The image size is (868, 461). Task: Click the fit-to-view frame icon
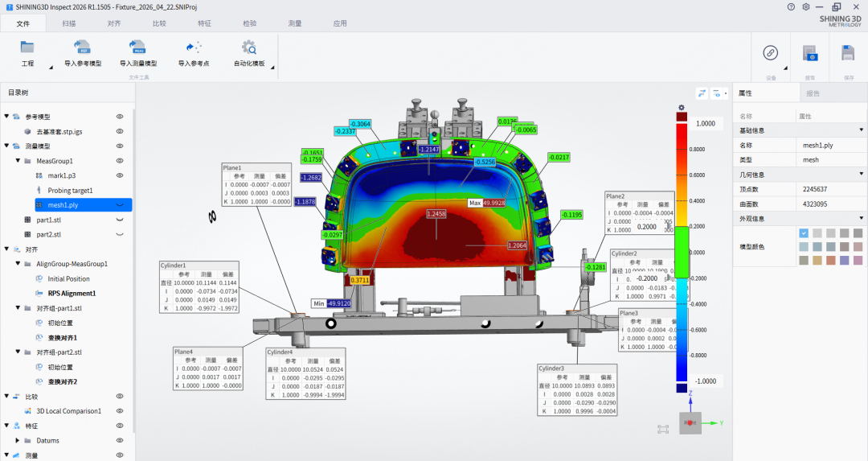click(x=663, y=429)
